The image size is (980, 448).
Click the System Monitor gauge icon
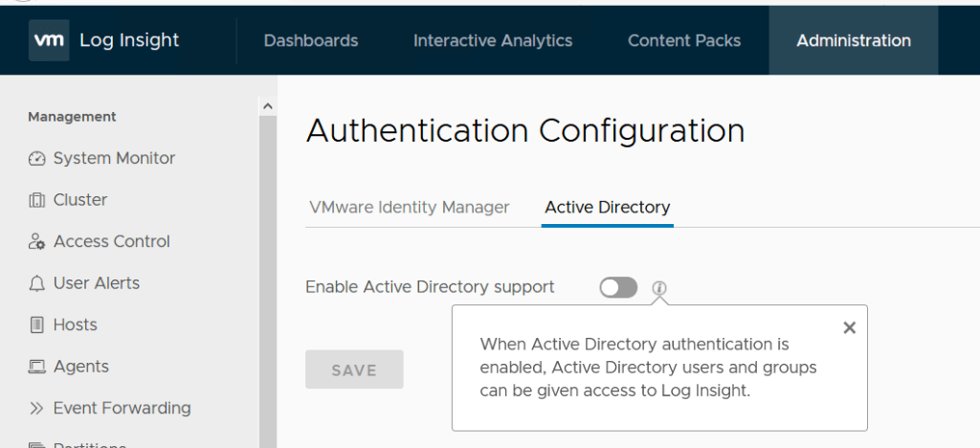(x=37, y=159)
